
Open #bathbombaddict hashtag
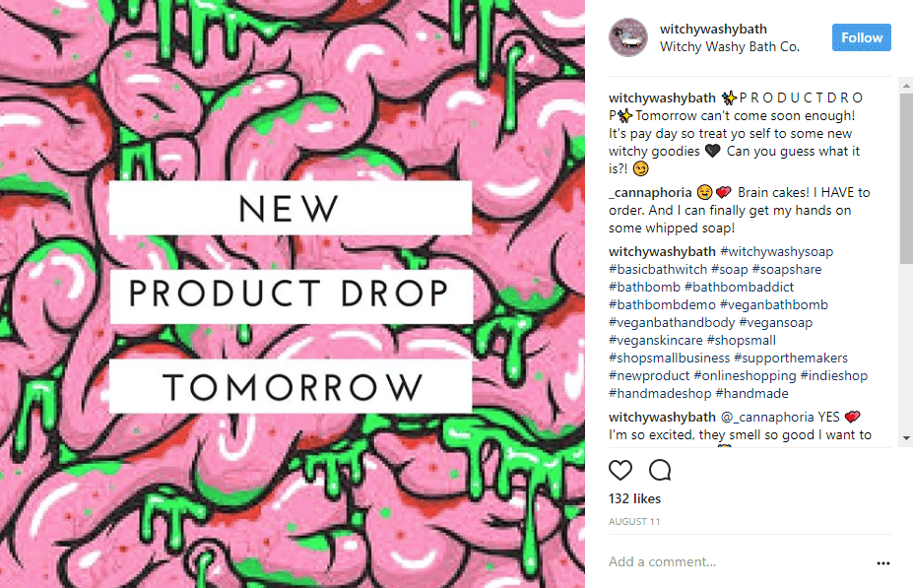pos(739,287)
